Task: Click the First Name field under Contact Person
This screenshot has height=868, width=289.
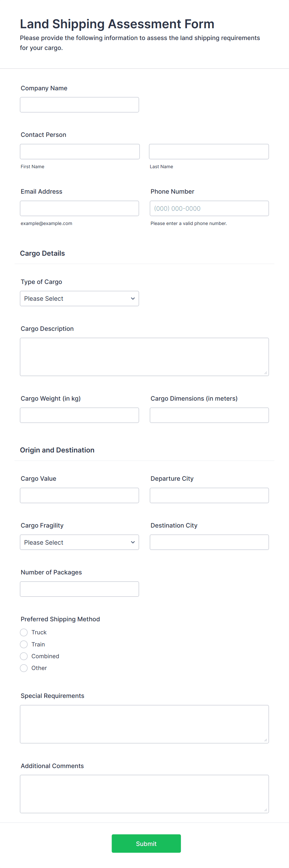Action: 80,151
